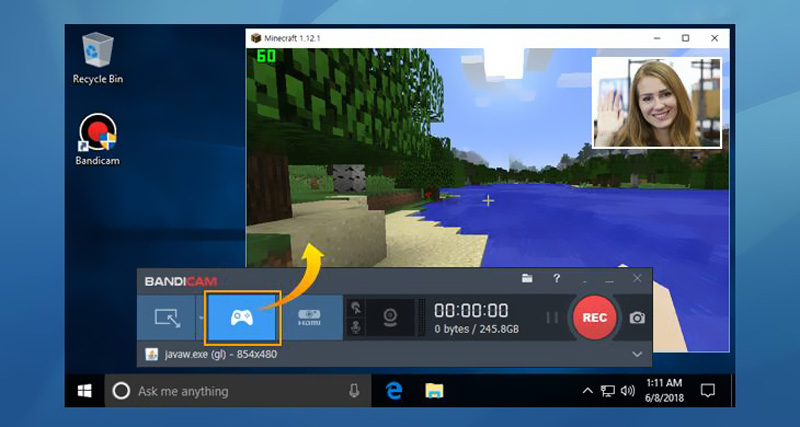This screenshot has height=427, width=800.
Task: Click the javaw.exe (gl) - 854x480 target label
Action: pos(220,354)
